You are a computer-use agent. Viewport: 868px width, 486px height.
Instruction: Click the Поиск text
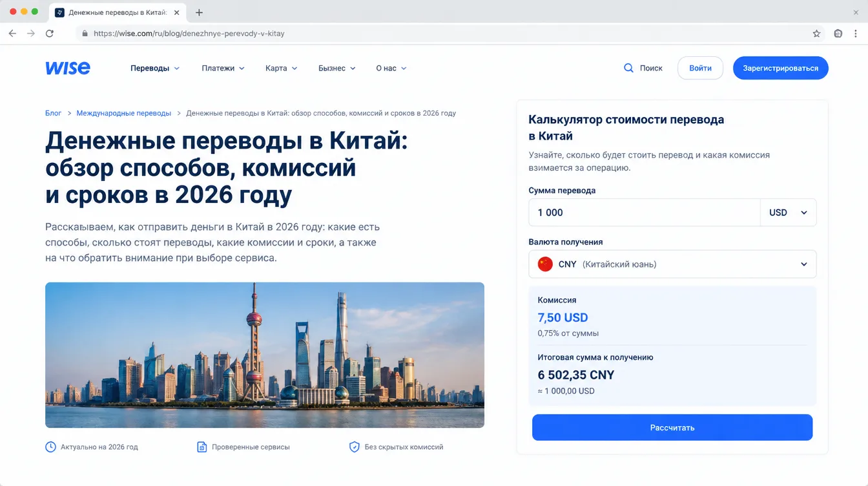pos(651,68)
